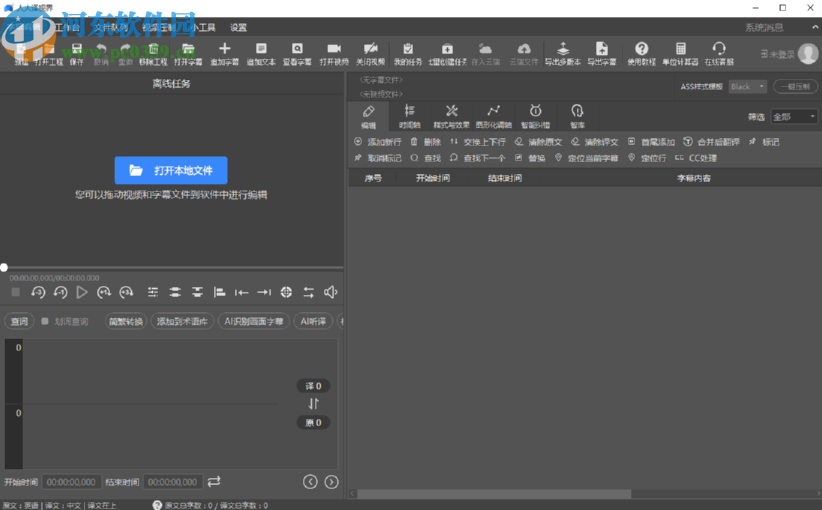Click the 打开本地文件 button
Image resolution: width=822 pixels, height=510 pixels.
point(171,170)
